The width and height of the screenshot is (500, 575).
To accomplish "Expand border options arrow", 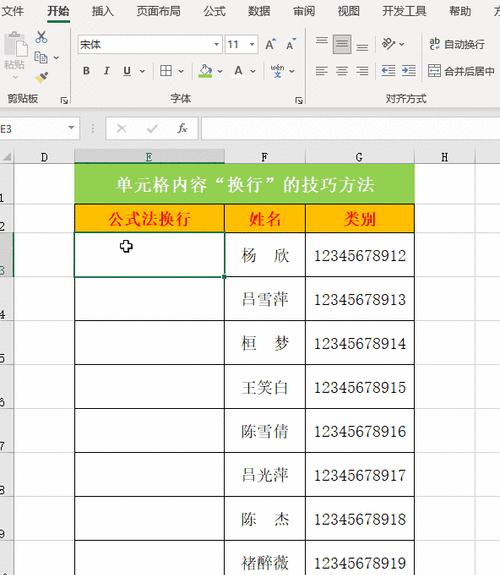I will (x=181, y=71).
